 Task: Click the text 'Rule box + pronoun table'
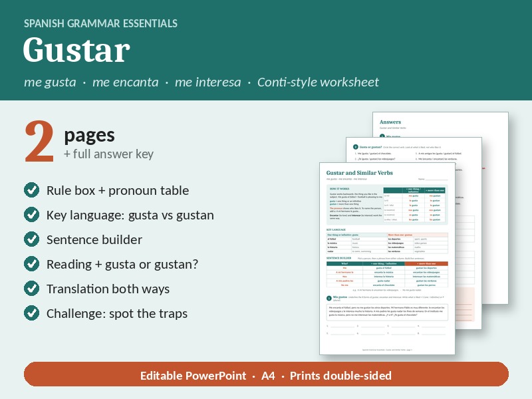point(118,190)
